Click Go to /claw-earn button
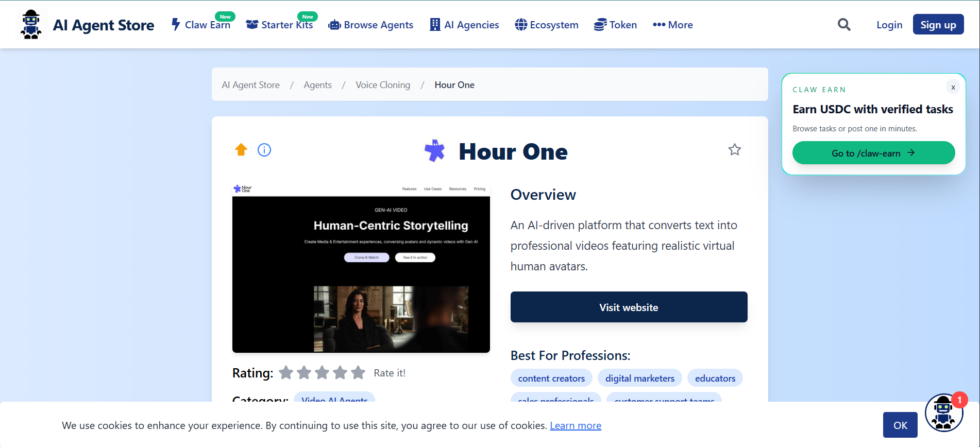Viewport: 980px width, 447px height. pyautogui.click(x=874, y=153)
